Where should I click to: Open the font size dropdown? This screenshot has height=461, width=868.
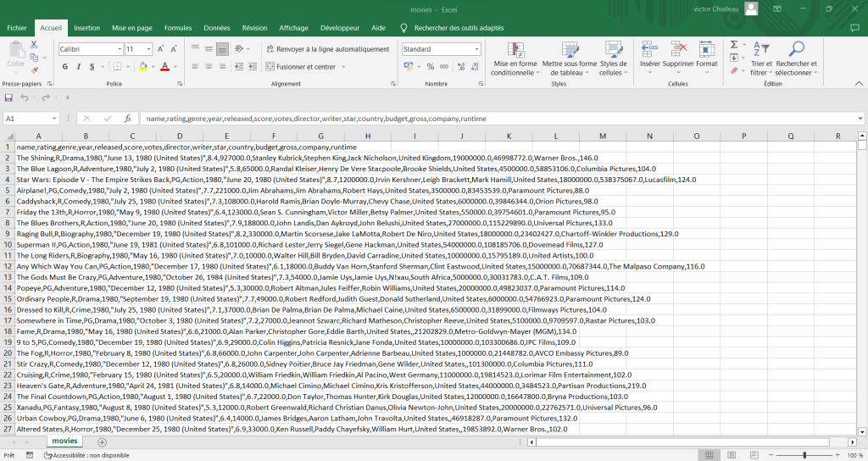click(x=149, y=49)
